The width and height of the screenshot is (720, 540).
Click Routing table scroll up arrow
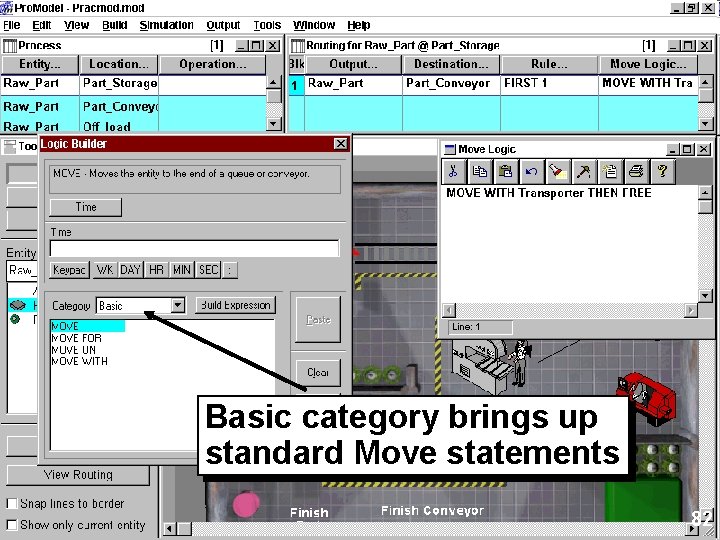(705, 82)
